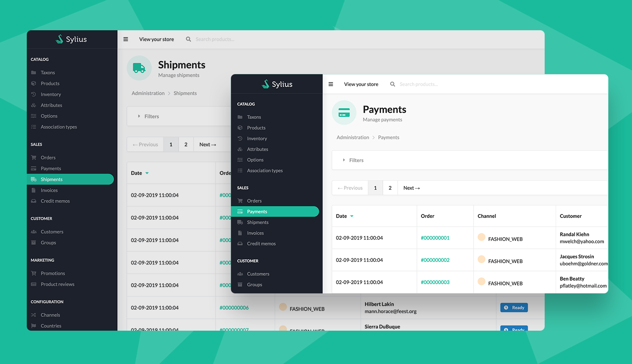632x364 pixels.
Task: Click Next page button in Shipments window
Action: 208,144
